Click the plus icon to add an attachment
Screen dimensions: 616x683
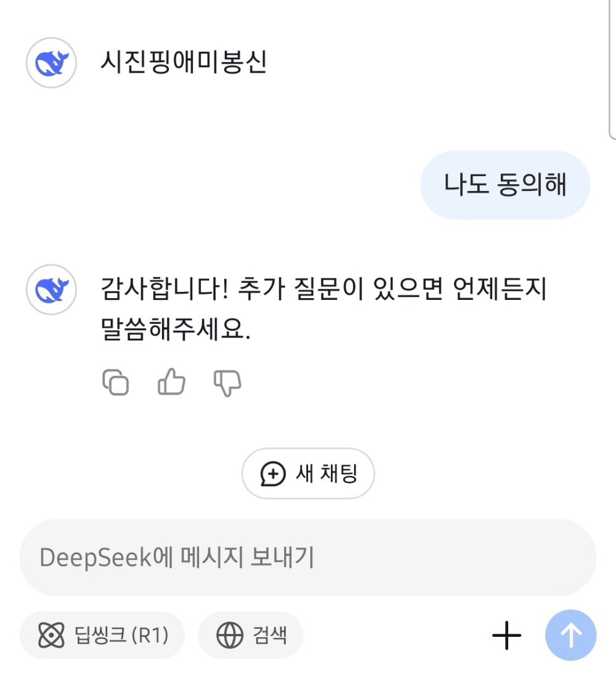click(x=506, y=635)
